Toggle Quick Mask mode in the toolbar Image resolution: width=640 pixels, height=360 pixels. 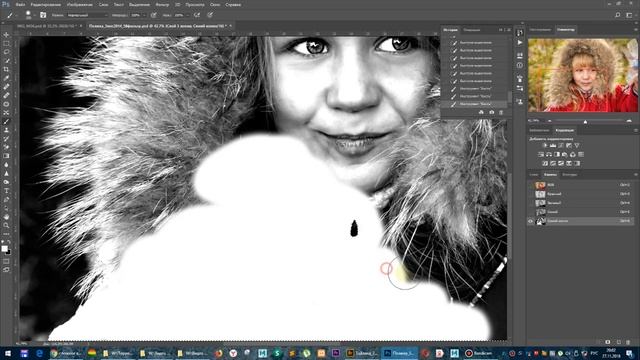click(6, 261)
